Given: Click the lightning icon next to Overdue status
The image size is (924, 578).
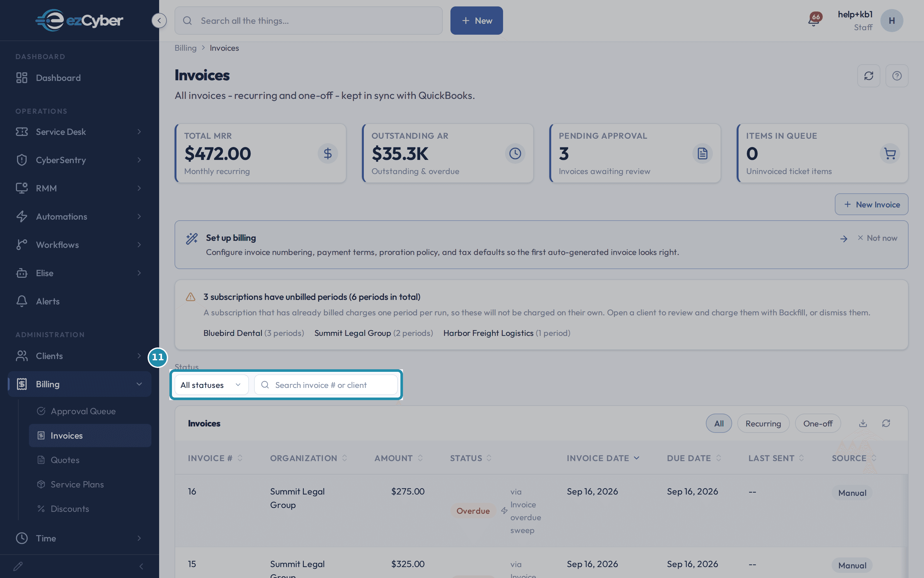Looking at the screenshot, I should coord(504,511).
